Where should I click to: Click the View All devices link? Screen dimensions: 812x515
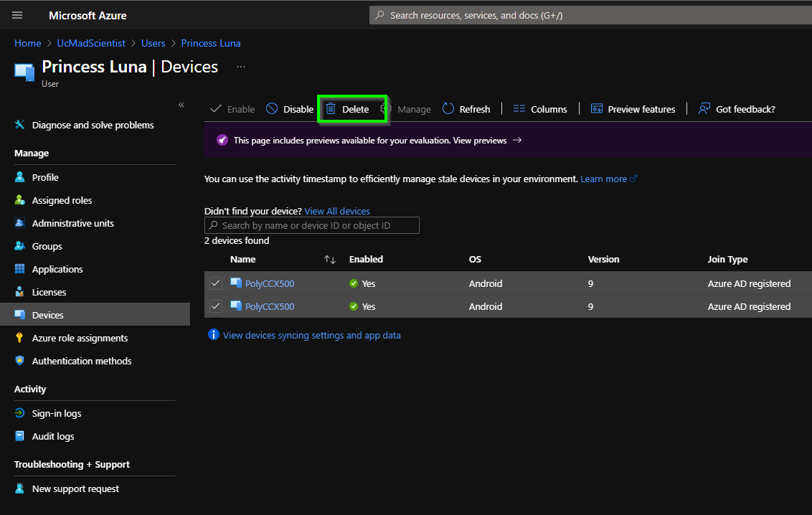tap(337, 211)
